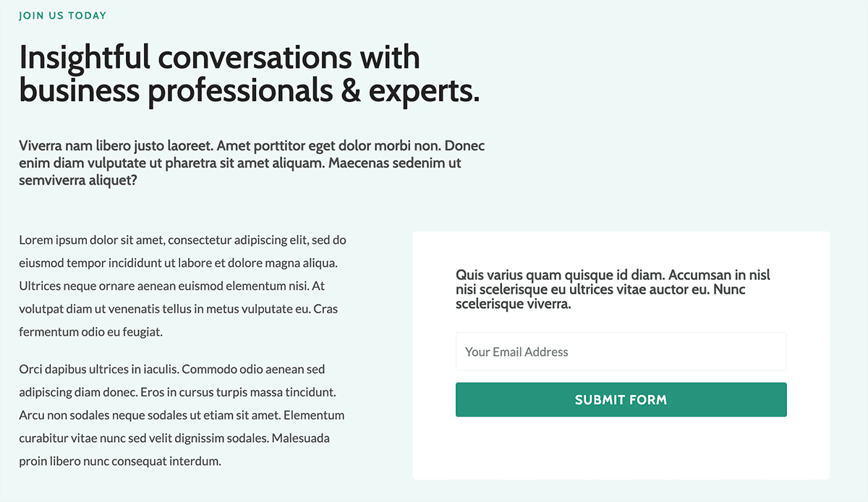Click the Arcu non sodales text line
The image size is (868, 502).
point(182,415)
